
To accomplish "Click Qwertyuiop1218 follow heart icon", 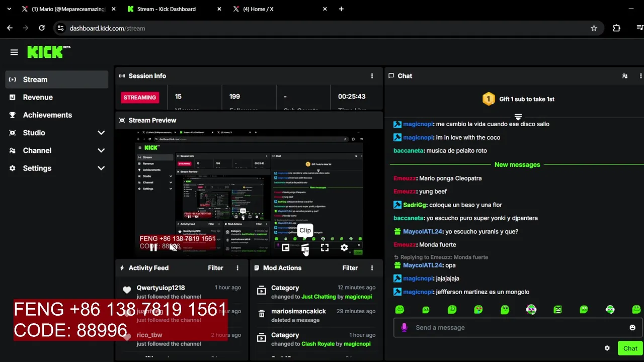I will click(127, 290).
